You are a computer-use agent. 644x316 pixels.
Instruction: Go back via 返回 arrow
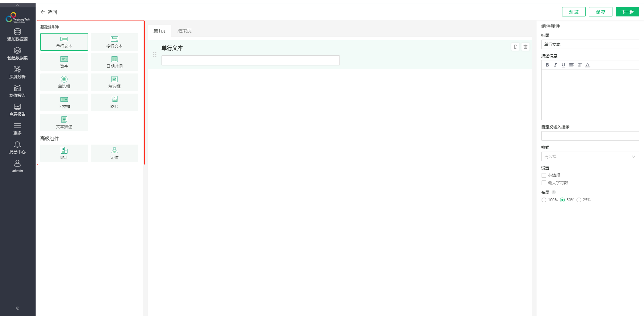(x=49, y=12)
